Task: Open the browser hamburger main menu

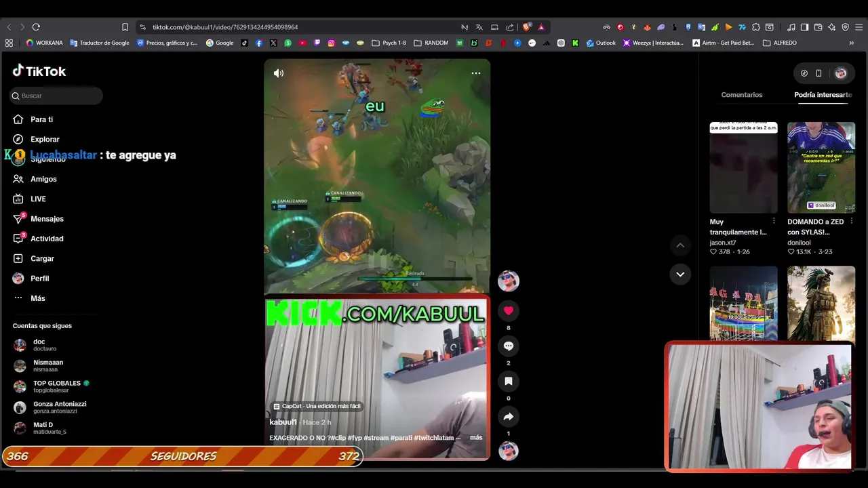Action: [x=859, y=27]
